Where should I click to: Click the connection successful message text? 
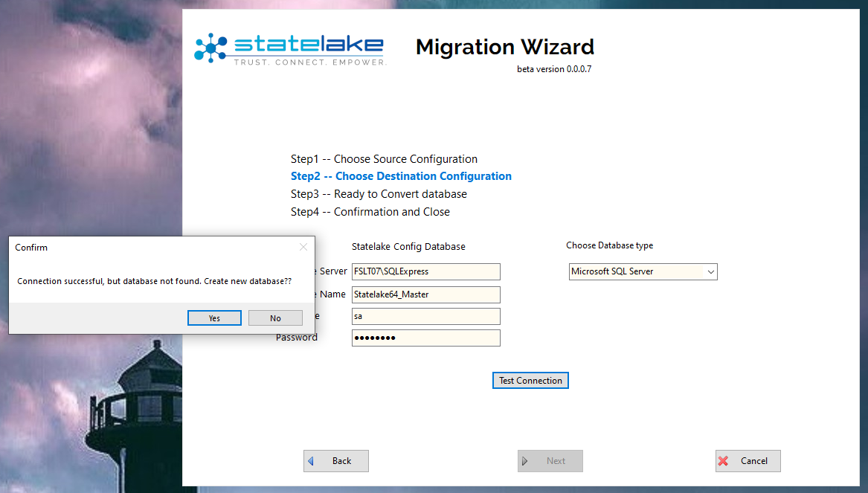pos(155,281)
